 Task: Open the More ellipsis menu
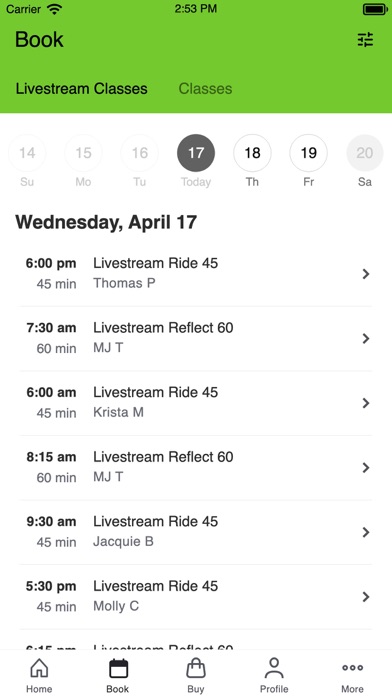(x=352, y=668)
